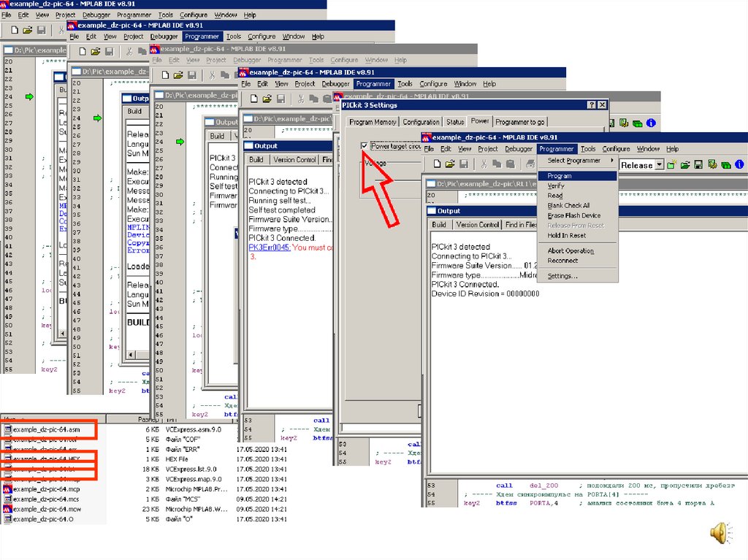This screenshot has height=560, width=748.
Task: Click Paste clipboard icon in the front window toolbar
Action: [x=511, y=164]
